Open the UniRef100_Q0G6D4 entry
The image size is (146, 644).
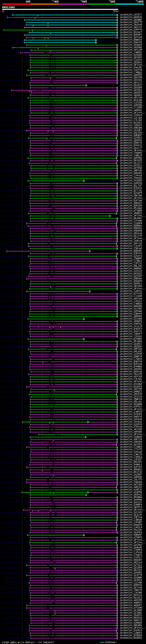[131, 55]
